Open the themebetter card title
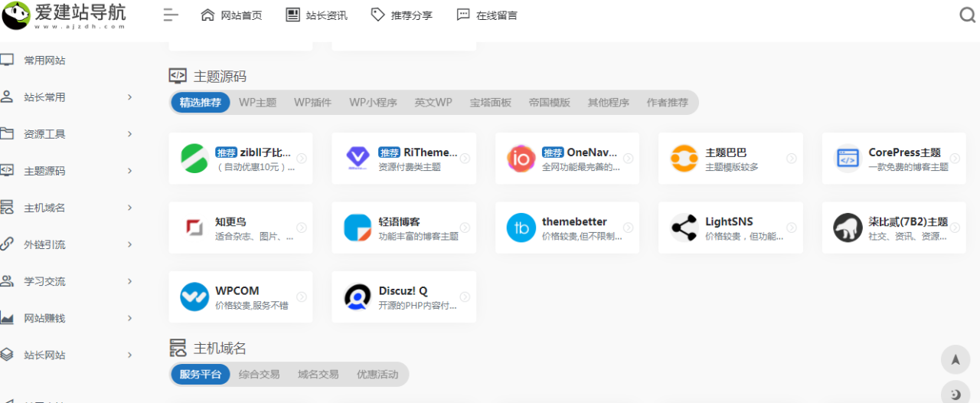This screenshot has height=403, width=980. tap(576, 221)
